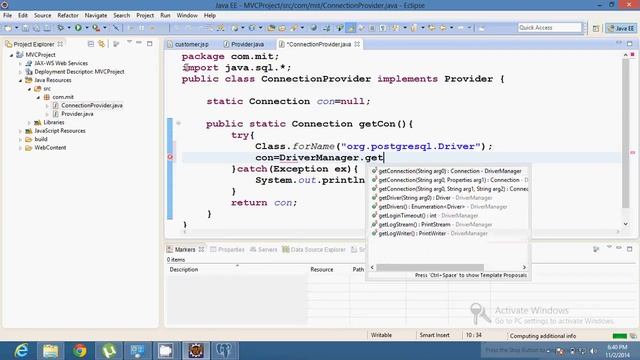This screenshot has height=360, width=640.
Task: Collapse All in Project Explorer toolbar
Action: coord(91,44)
